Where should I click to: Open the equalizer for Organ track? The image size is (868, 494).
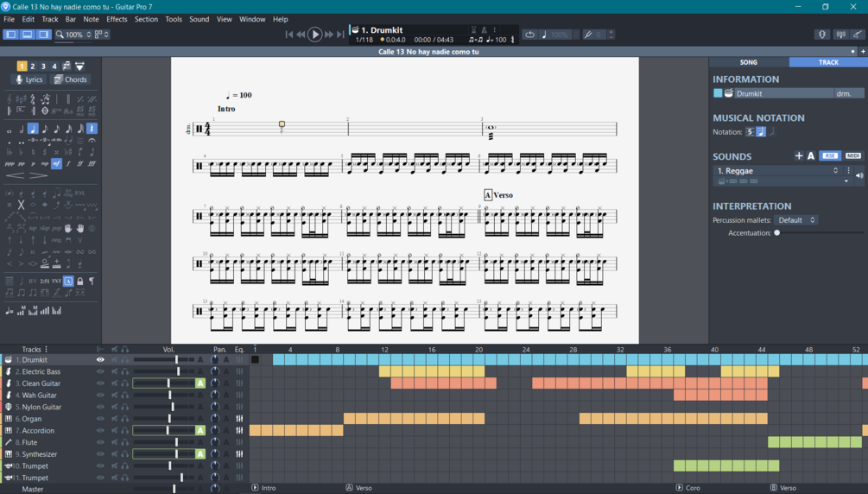coord(239,419)
